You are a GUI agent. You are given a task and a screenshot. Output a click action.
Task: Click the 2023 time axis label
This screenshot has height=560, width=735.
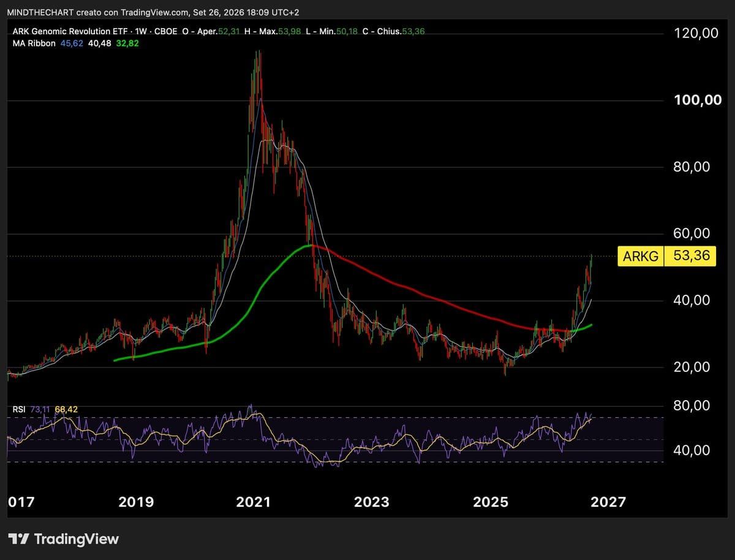click(x=372, y=502)
